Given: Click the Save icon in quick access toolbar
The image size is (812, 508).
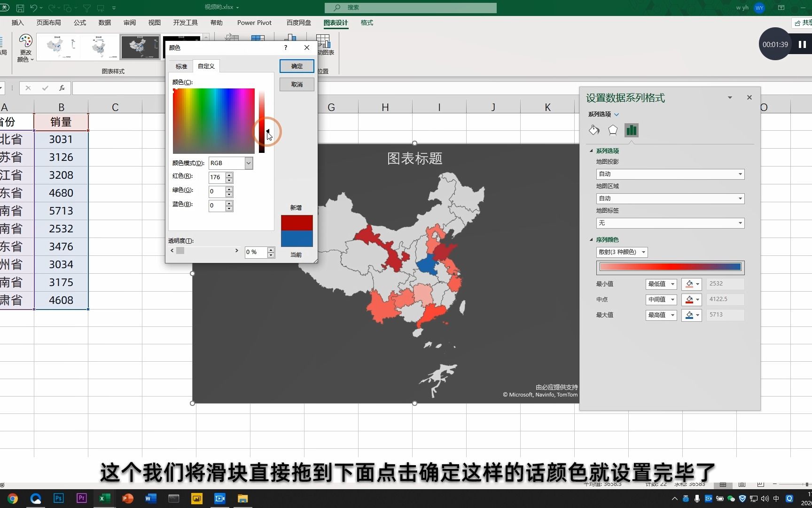Looking at the screenshot, I should coord(19,8).
